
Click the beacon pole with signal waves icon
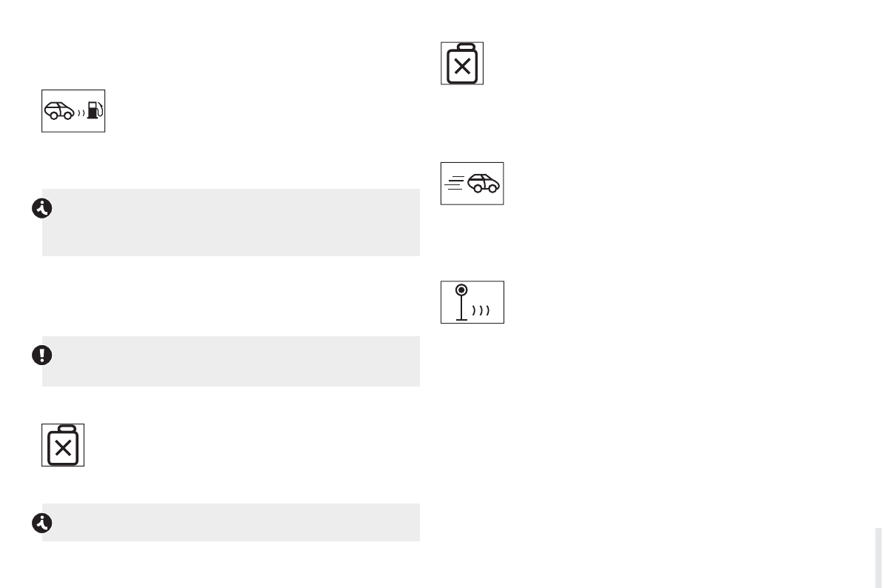pyautogui.click(x=472, y=302)
